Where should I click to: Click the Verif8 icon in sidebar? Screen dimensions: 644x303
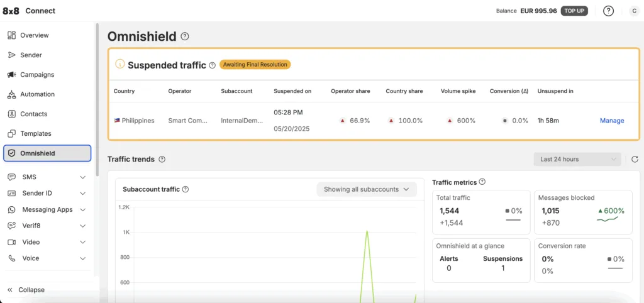[11, 226]
